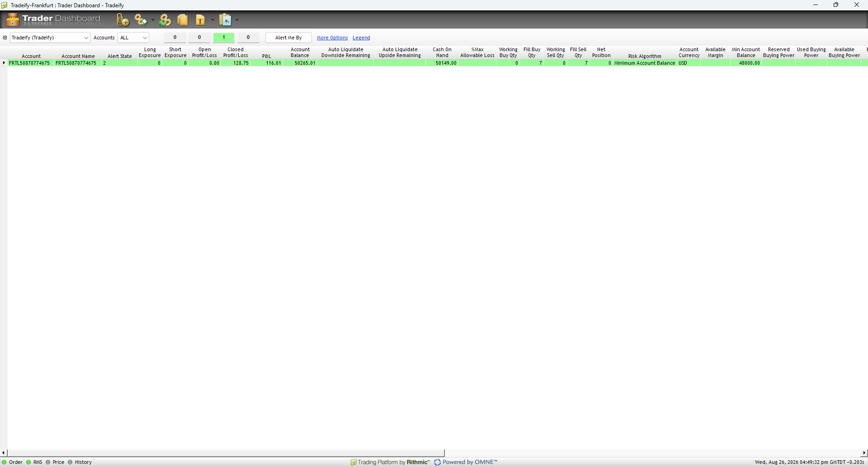Open the Legend link
Image resolution: width=868 pixels, height=467 pixels.
pyautogui.click(x=361, y=38)
